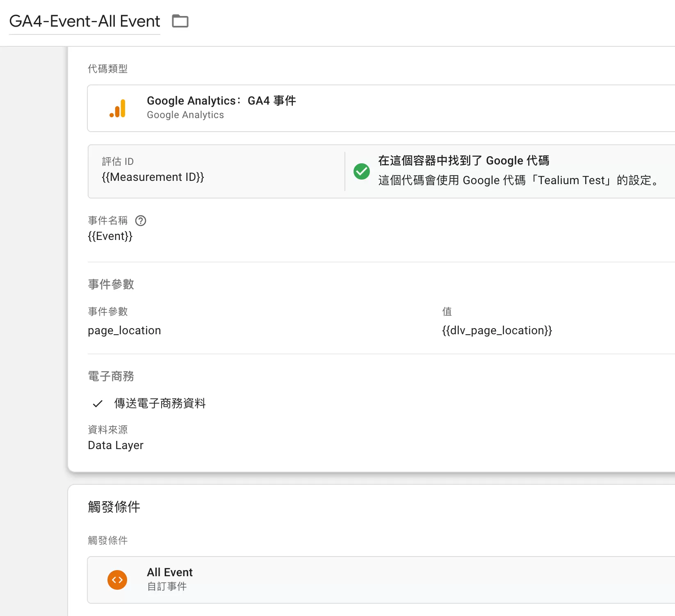Screen dimensions: 675x616
Task: Click the 電子商務 section heading
Action: (x=111, y=376)
